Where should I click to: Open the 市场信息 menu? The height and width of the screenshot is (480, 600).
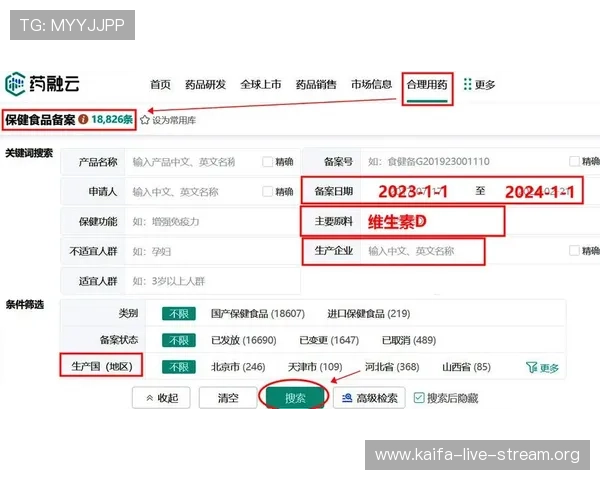click(x=372, y=85)
